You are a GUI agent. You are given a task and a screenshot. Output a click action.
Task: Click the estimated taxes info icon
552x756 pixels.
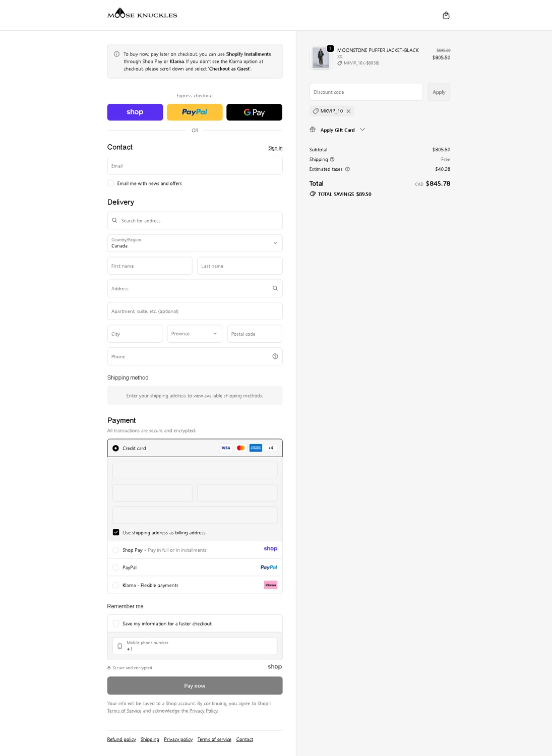click(x=347, y=169)
